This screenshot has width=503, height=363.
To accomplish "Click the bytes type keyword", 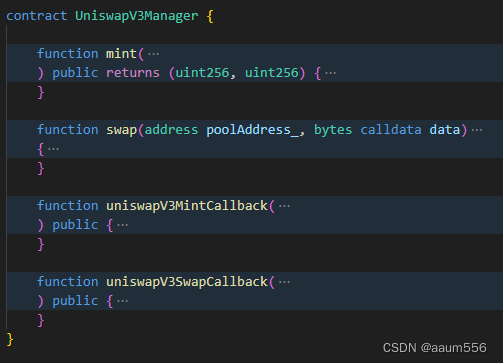I will (333, 130).
